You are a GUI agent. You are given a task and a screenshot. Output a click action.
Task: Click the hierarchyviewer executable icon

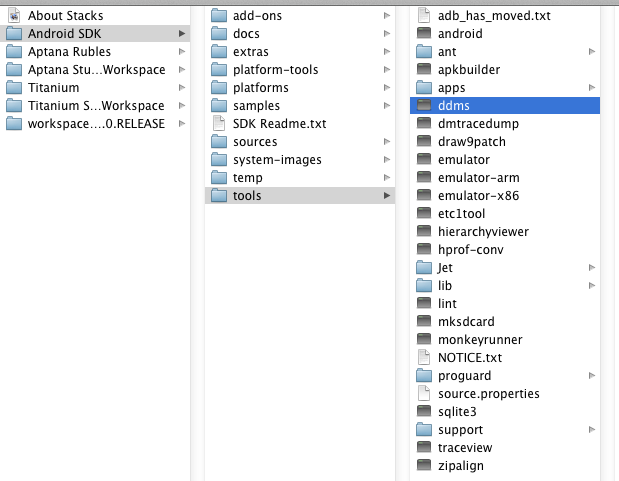(x=424, y=231)
